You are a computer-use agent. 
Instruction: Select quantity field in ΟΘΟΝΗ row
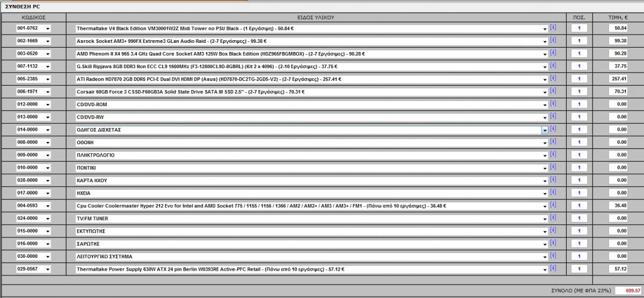click(x=579, y=143)
